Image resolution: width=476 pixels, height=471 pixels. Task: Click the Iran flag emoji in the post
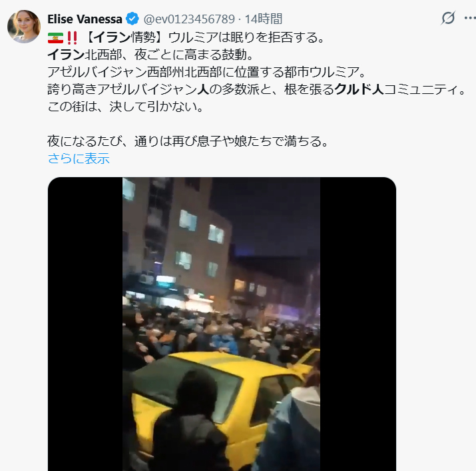55,38
